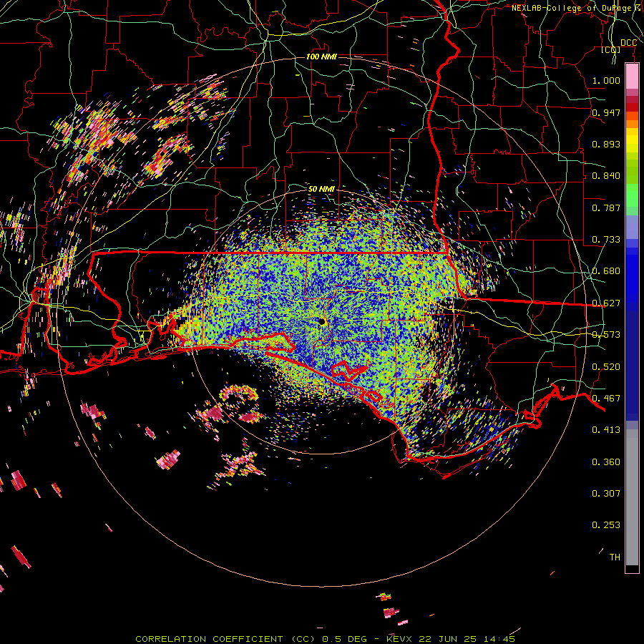Select the 1.000 scale value
644x644 pixels.
[x=606, y=80]
